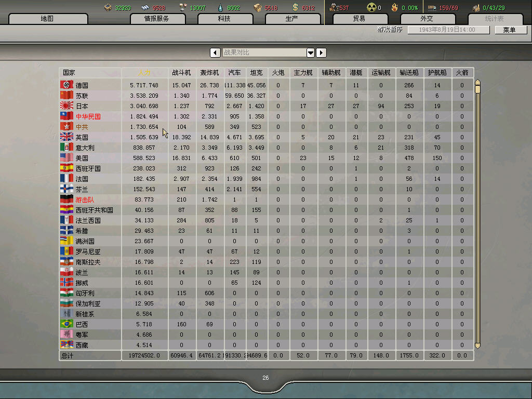Open the 生产 production tab

[292, 19]
